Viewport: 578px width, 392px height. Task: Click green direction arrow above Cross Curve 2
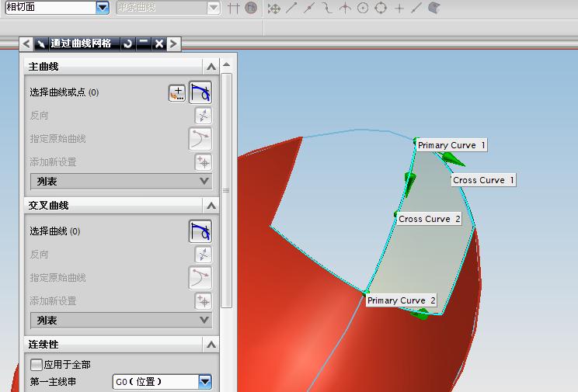409,183
